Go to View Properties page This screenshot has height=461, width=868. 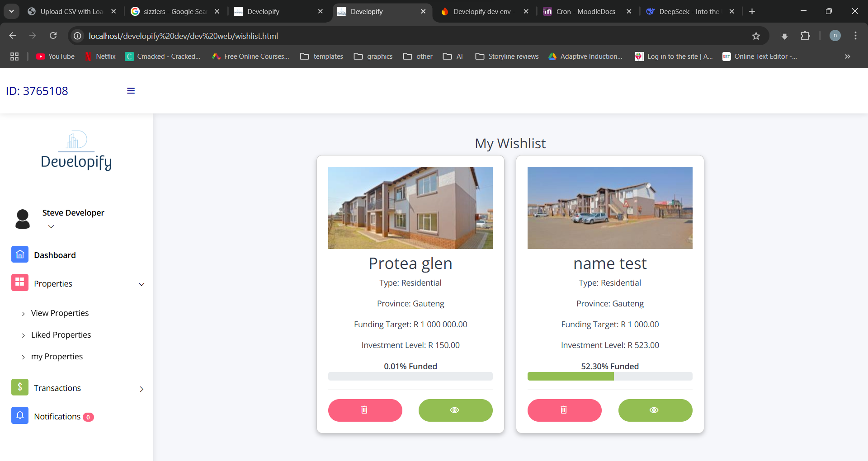tap(60, 313)
